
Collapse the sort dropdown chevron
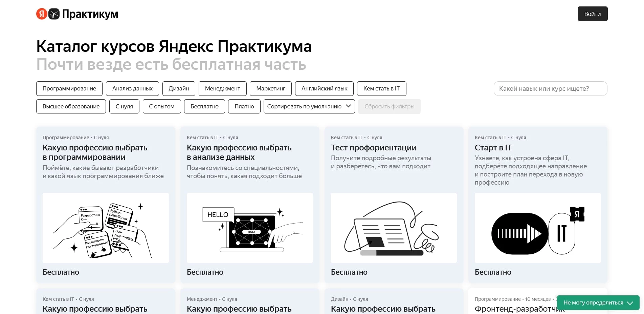(348, 106)
